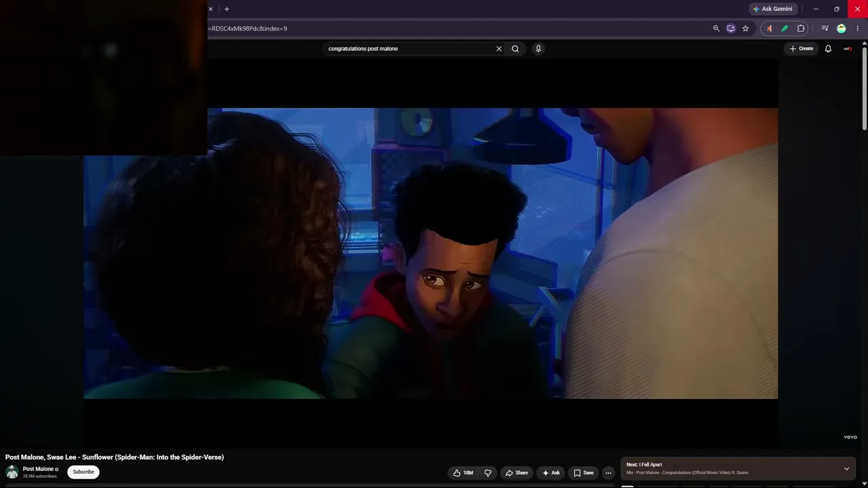Dislike the Sunflower video
The height and width of the screenshot is (488, 868).
488,473
